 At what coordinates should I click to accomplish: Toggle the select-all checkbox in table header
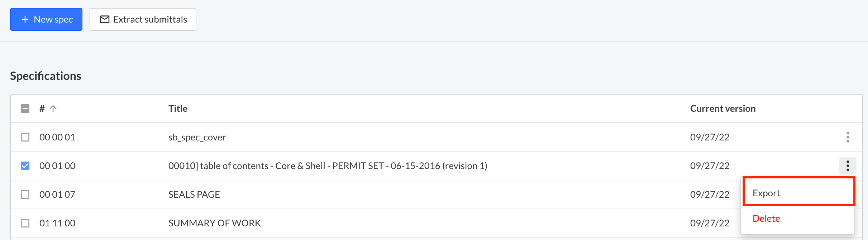[x=25, y=109]
